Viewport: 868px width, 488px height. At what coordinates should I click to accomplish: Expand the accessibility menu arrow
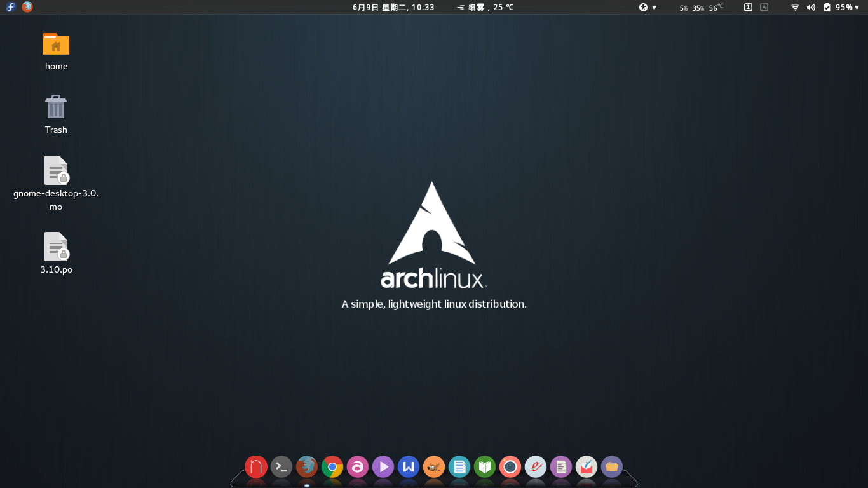coord(654,8)
